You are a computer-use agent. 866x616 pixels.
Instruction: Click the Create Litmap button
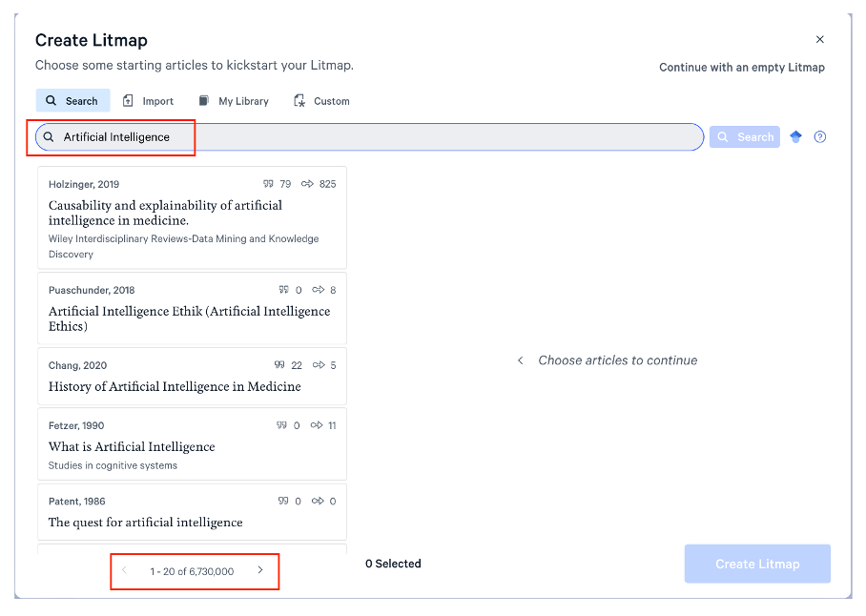(x=757, y=564)
